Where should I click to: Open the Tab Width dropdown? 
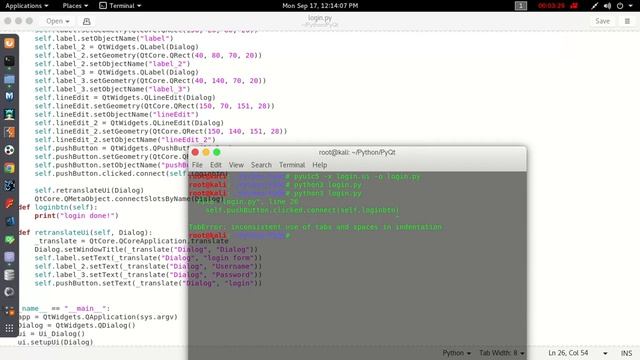pyautogui.click(x=502, y=353)
